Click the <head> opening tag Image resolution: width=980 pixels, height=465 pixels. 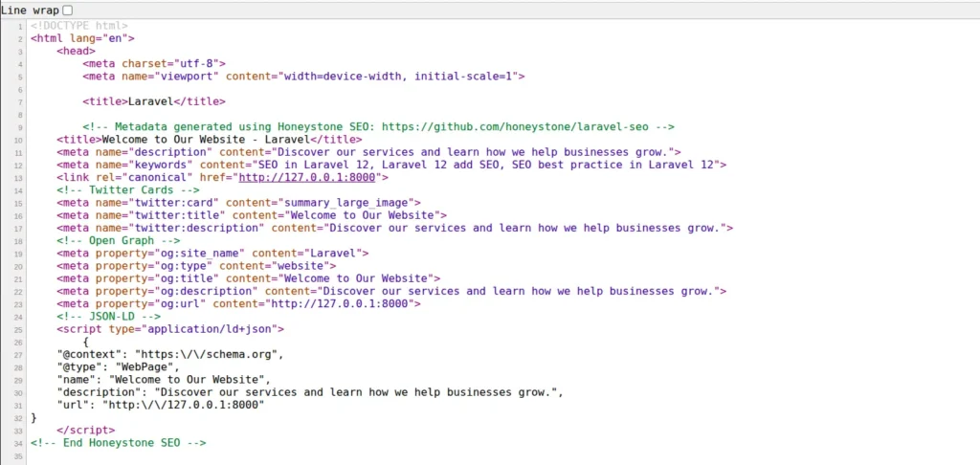77,52
